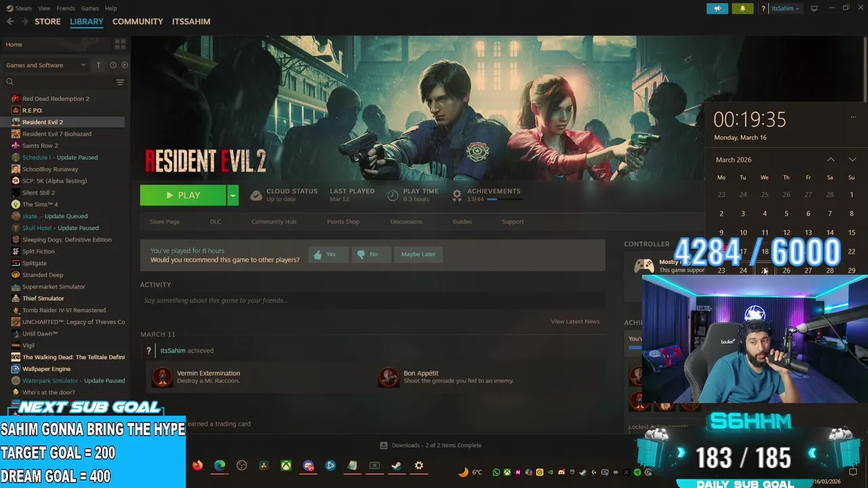Click the No thumbs-down button

click(372, 254)
